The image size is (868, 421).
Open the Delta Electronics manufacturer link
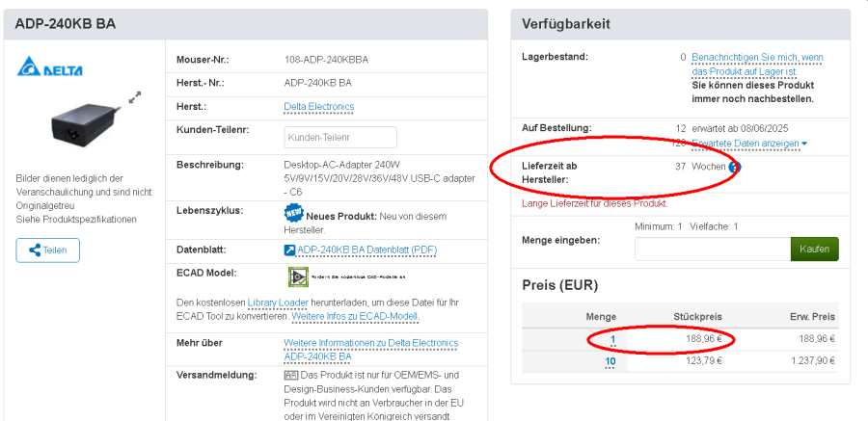click(x=318, y=106)
